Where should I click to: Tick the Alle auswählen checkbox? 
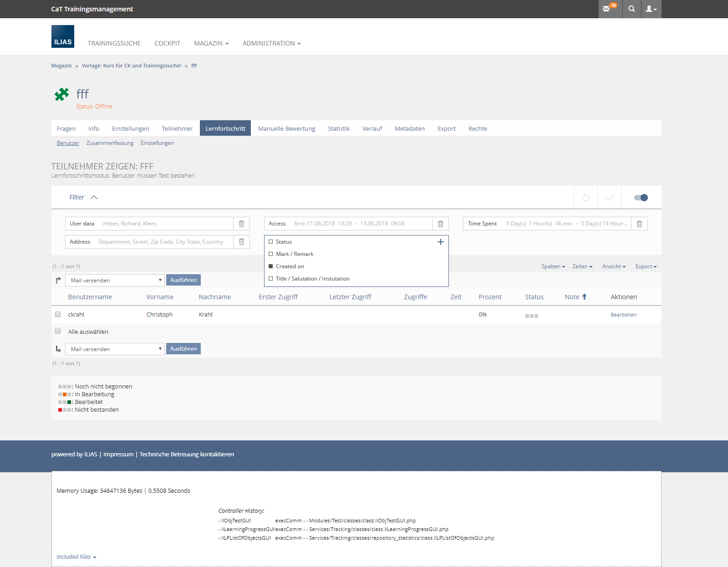(58, 331)
